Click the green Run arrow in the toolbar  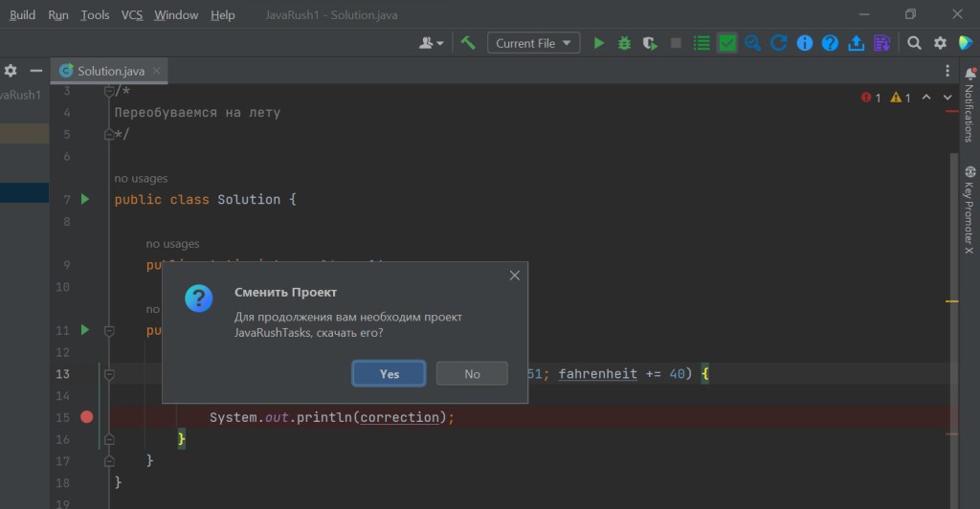pos(599,43)
